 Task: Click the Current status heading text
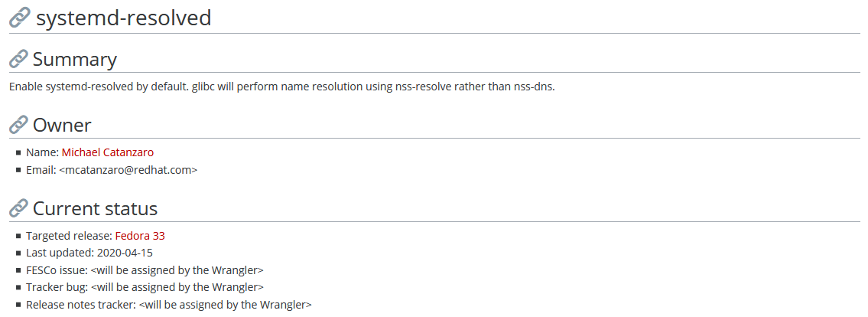(x=95, y=208)
